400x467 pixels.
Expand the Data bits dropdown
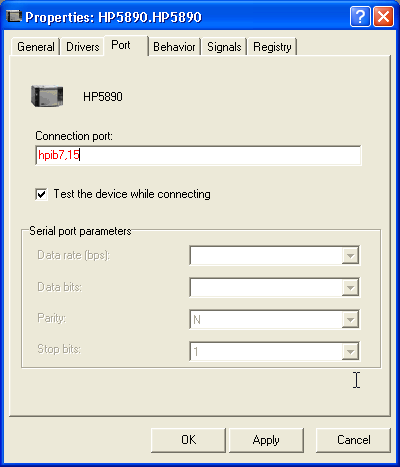click(x=350, y=287)
